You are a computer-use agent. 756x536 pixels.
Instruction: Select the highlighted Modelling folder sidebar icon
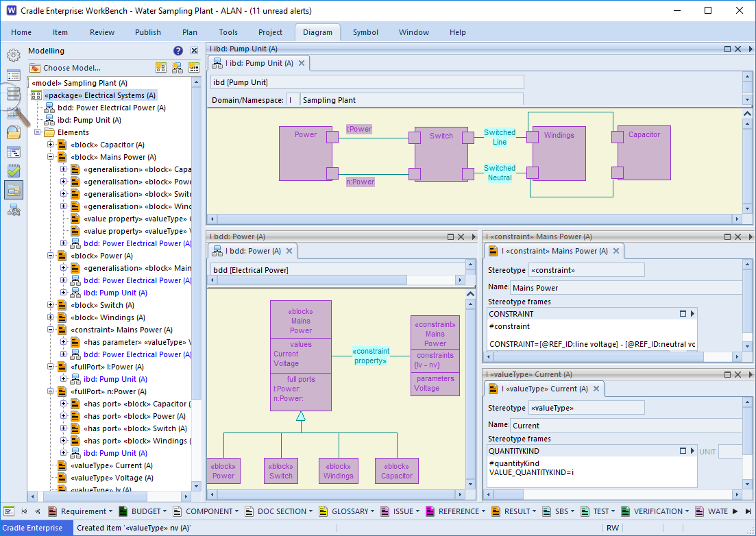point(14,191)
